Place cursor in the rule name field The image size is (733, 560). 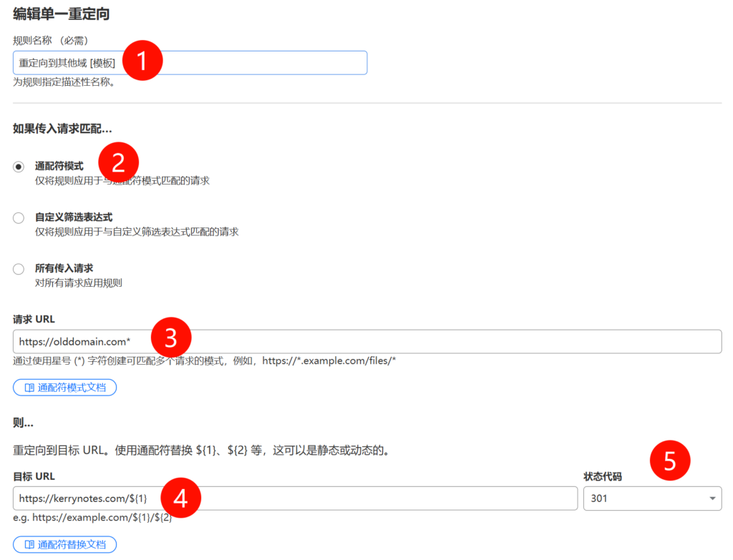[x=190, y=63]
